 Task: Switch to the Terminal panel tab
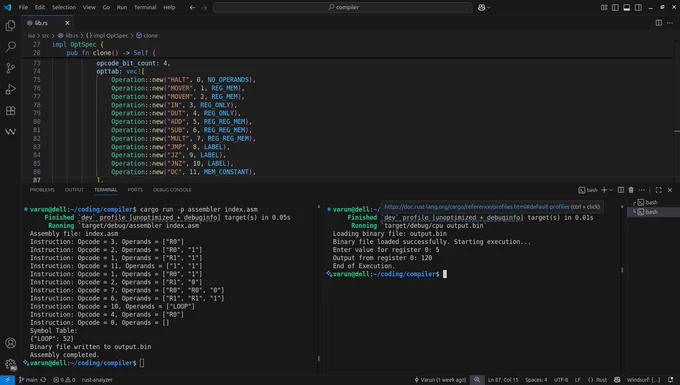coord(106,190)
